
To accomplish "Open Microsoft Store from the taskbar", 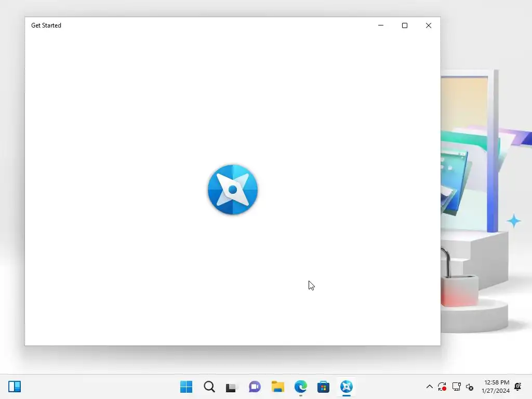I will [323, 387].
